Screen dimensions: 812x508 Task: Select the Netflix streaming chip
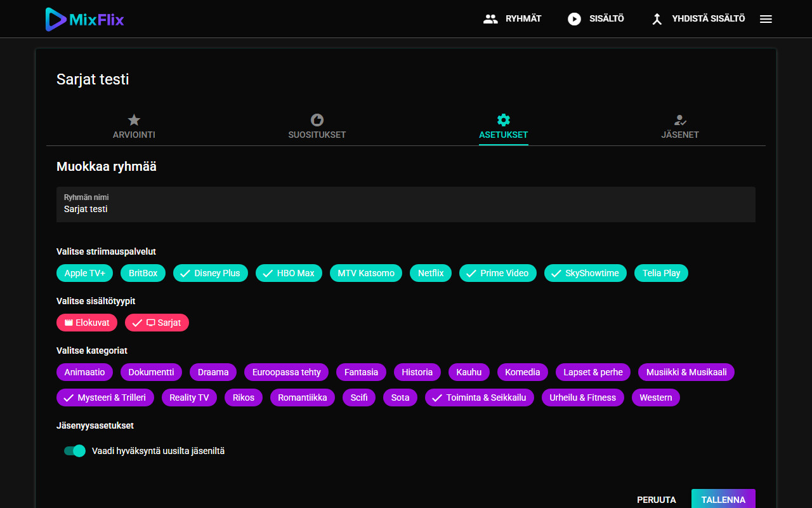431,273
